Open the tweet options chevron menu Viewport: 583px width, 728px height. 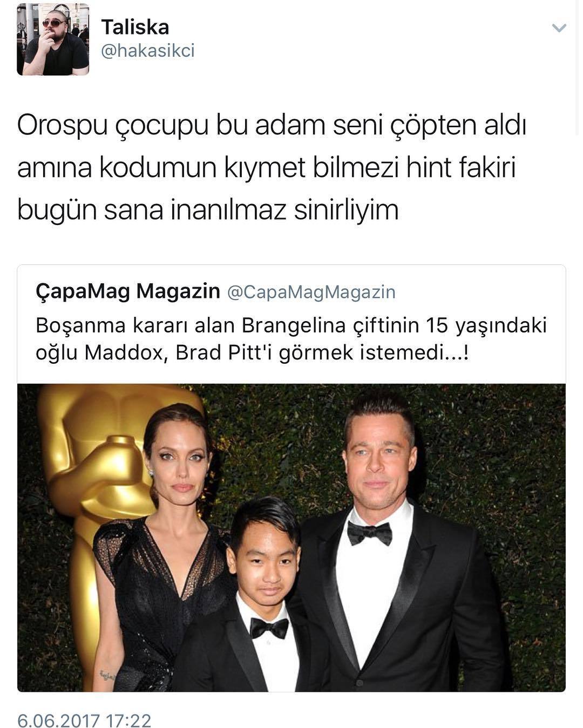tap(559, 28)
